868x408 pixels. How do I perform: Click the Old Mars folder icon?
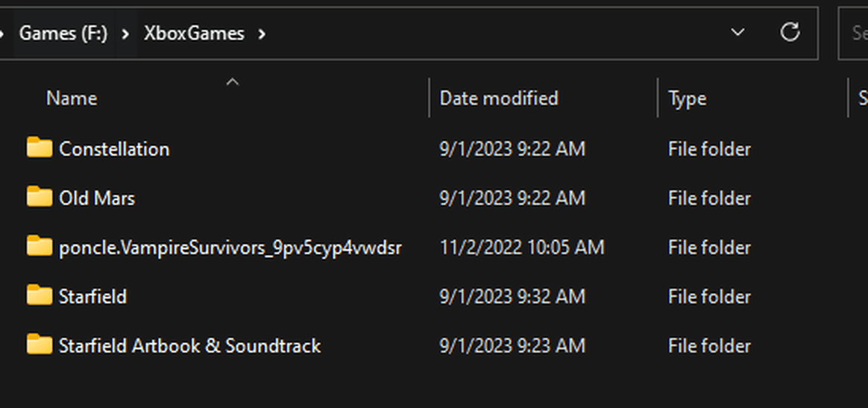39,197
